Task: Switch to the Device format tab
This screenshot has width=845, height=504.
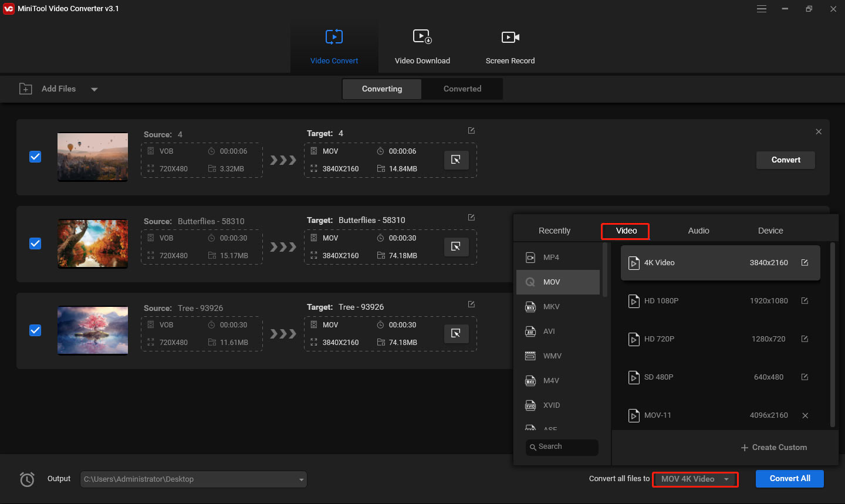Action: pos(770,231)
